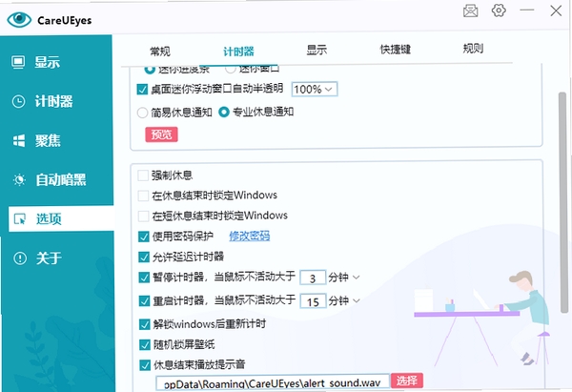Switch to the 快捷键 tab
572x392 pixels.
click(x=396, y=50)
